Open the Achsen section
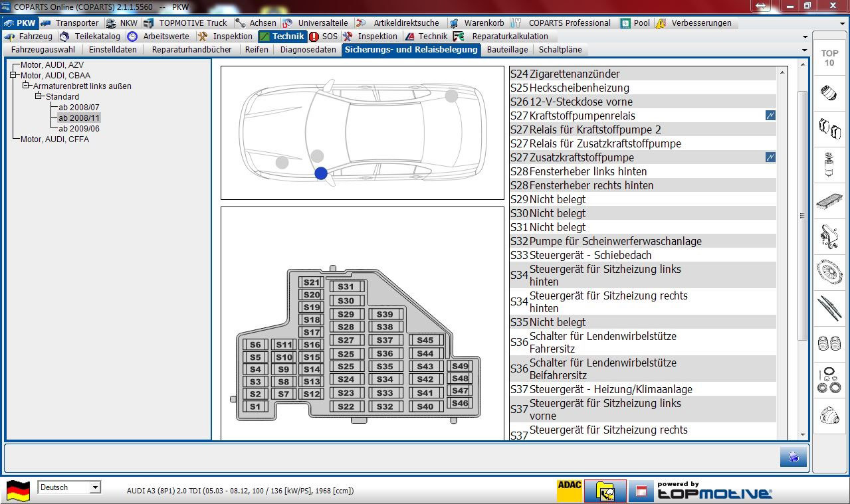 pos(256,23)
